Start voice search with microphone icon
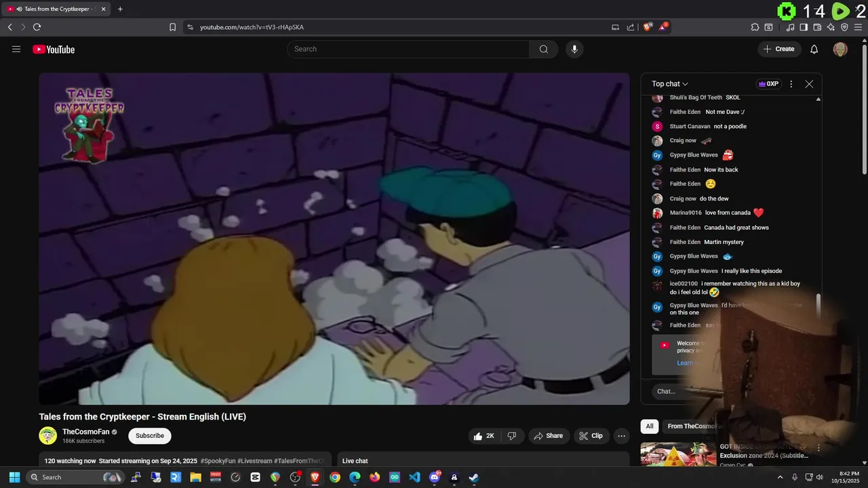 (574, 49)
